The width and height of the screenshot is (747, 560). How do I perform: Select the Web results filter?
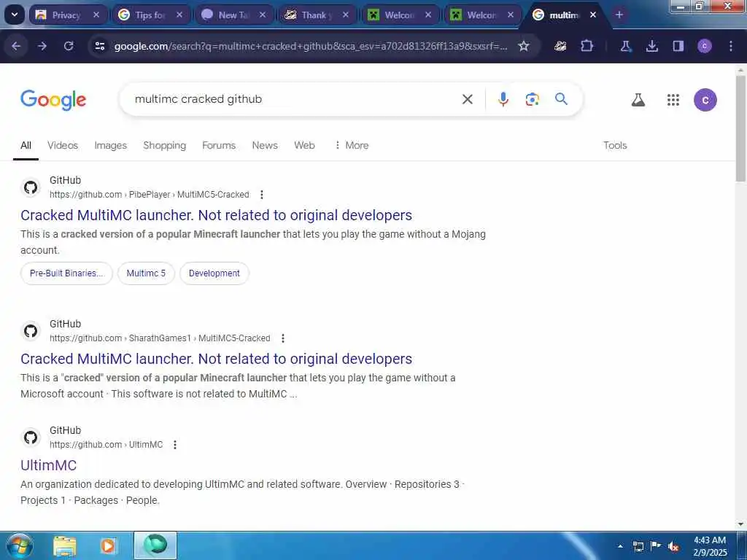(304, 145)
